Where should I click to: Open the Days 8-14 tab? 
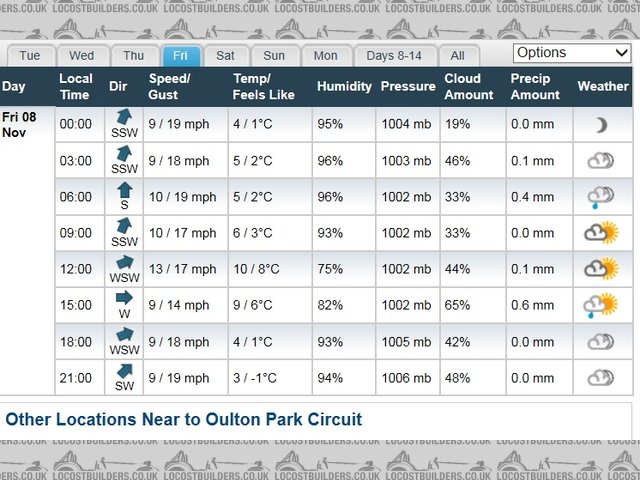click(x=395, y=56)
